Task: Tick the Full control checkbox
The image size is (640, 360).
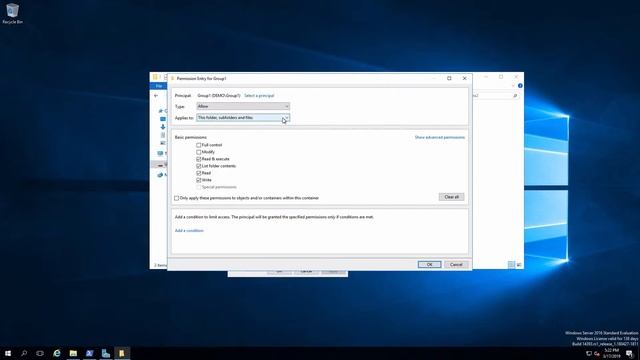Action: coord(199,145)
